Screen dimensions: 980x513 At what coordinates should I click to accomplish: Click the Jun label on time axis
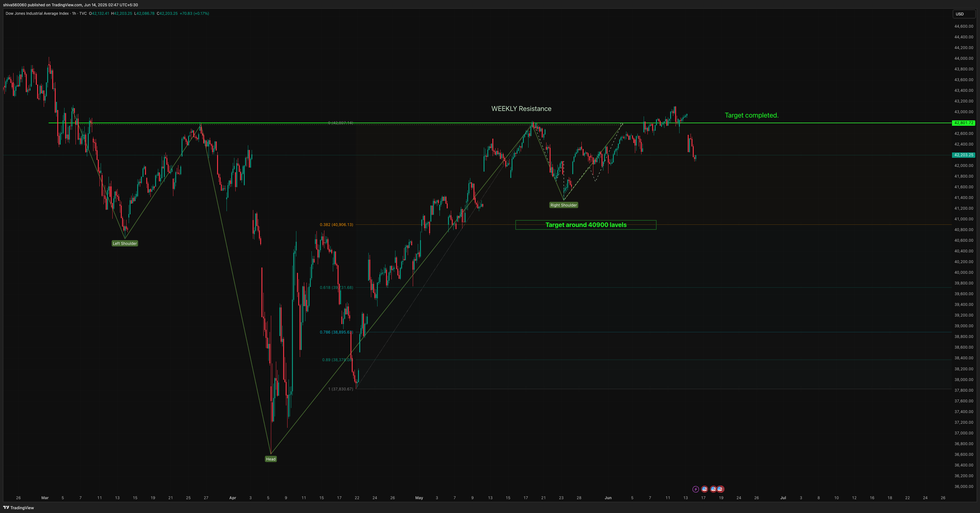coord(608,498)
